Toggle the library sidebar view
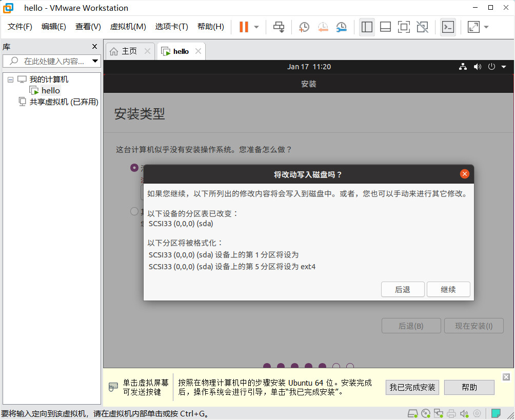This screenshot has height=420, width=515. (367, 27)
